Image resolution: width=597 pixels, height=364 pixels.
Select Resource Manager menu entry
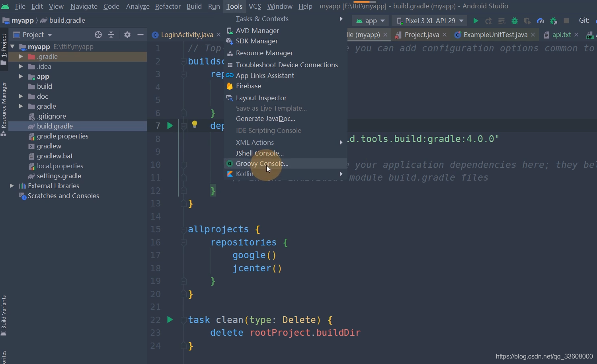[x=285, y=53]
